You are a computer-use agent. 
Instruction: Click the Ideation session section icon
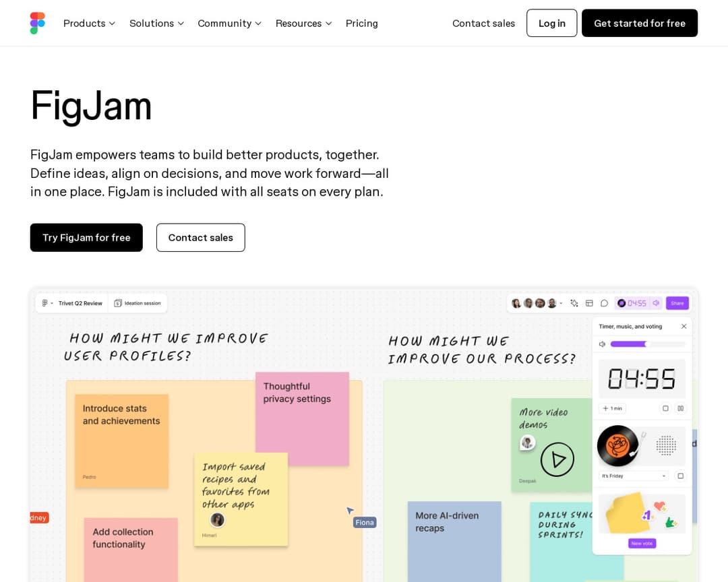(x=118, y=303)
